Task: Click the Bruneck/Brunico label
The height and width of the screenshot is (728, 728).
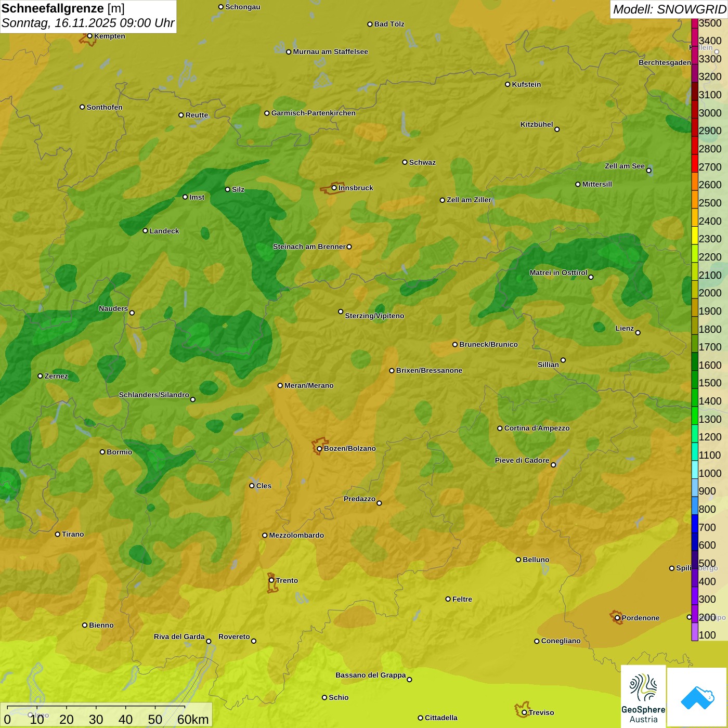Action: click(488, 344)
